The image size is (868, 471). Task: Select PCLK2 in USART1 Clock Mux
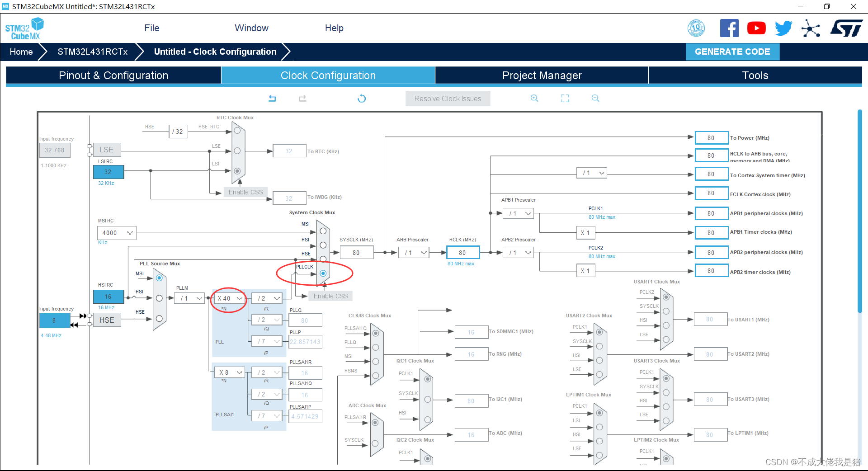pos(666,297)
